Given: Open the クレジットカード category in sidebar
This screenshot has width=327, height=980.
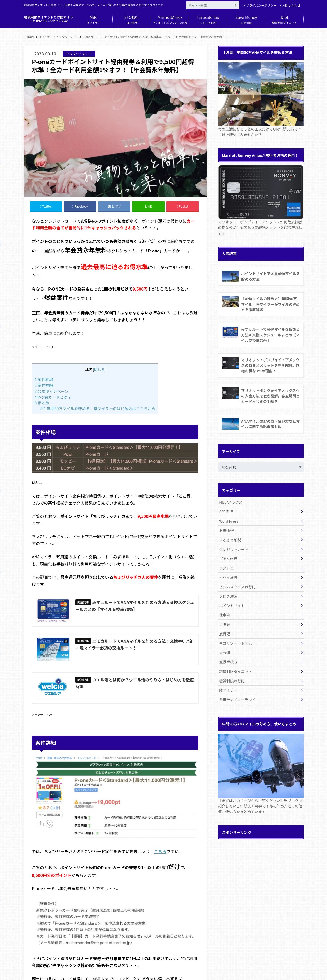Looking at the screenshot, I should click(x=261, y=549).
